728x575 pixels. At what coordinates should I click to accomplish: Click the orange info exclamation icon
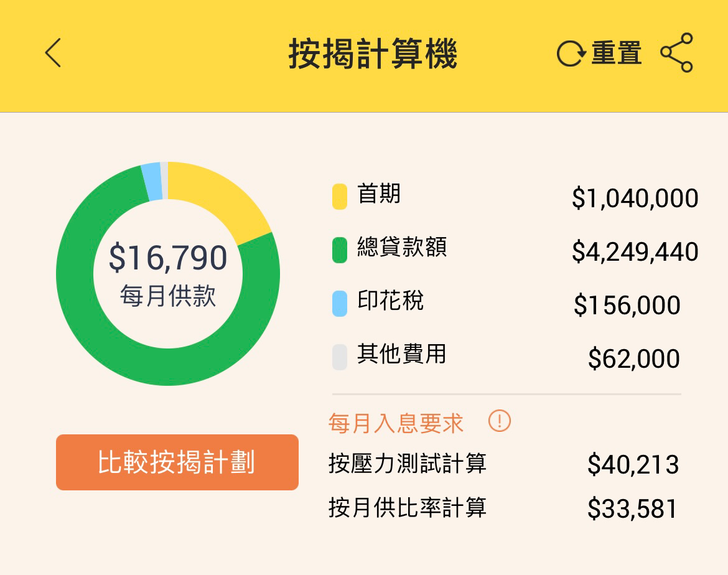point(500,421)
